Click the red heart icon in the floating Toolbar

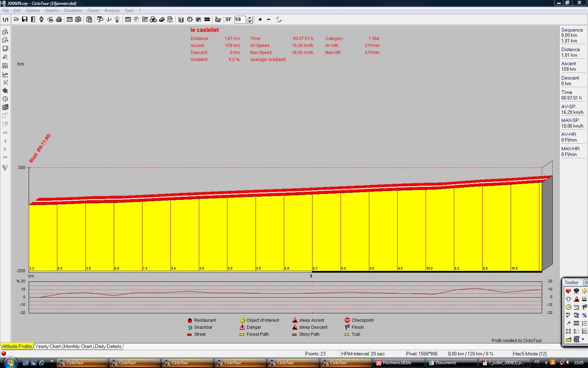[568, 291]
